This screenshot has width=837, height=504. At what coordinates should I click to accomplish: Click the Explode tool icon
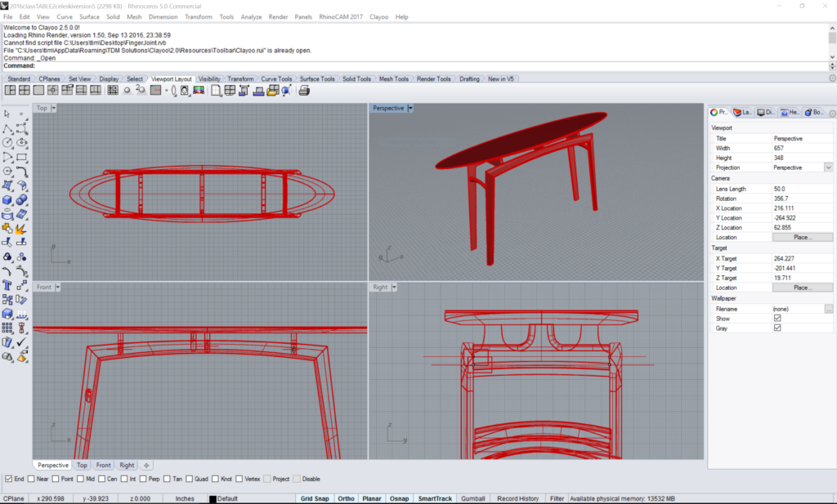[22, 228]
